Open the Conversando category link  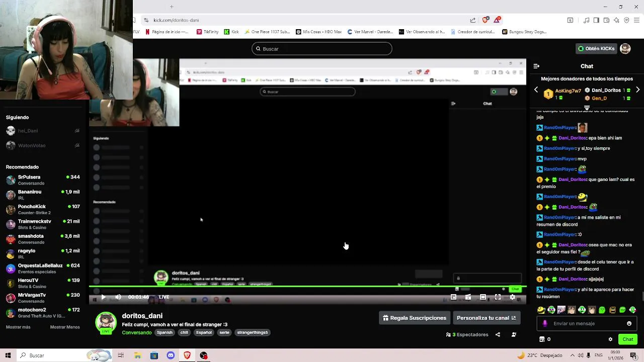tap(136, 332)
